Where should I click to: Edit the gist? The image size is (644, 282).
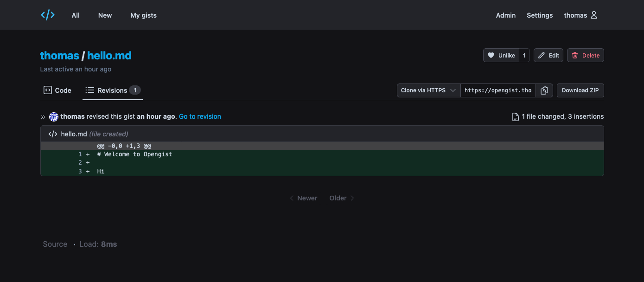[x=548, y=55]
